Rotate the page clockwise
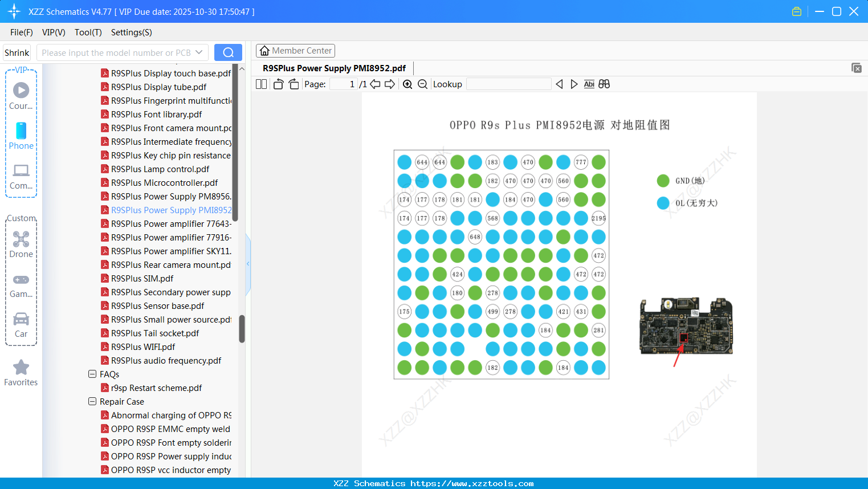The width and height of the screenshot is (868, 489). 294,84
